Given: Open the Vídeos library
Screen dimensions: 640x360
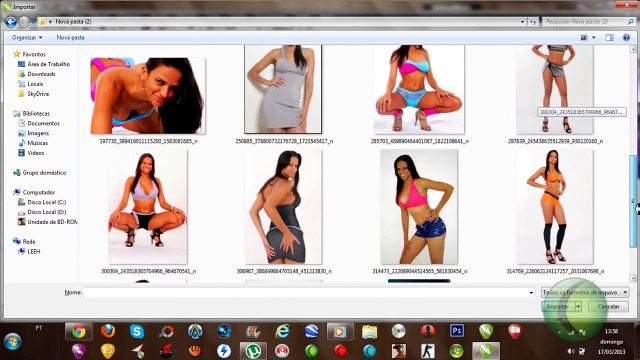Looking at the screenshot, I should tap(36, 153).
